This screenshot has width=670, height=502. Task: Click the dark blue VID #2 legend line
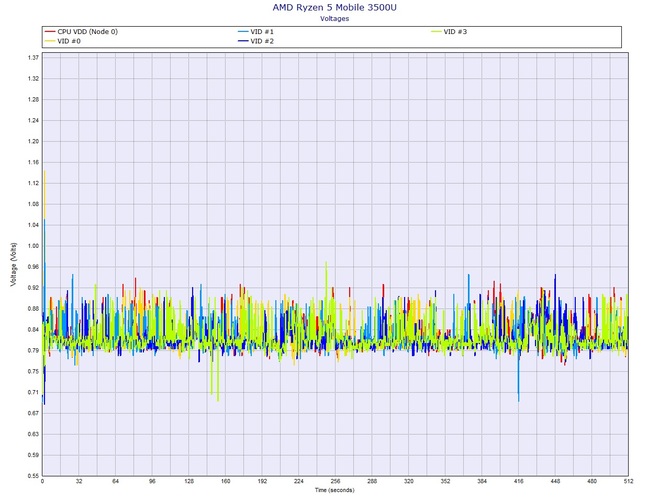(x=243, y=41)
